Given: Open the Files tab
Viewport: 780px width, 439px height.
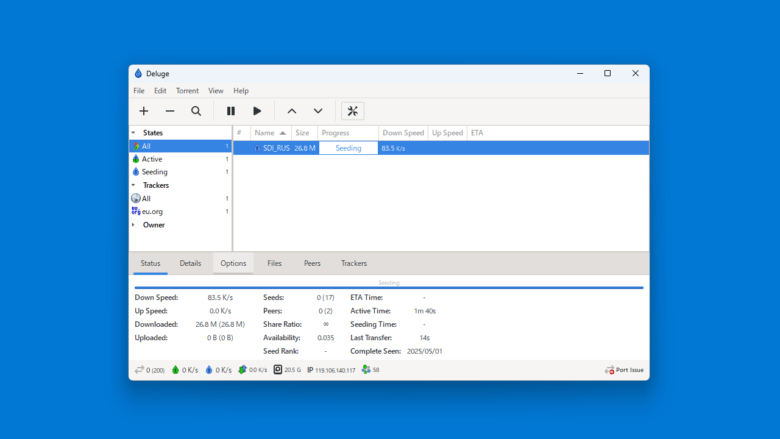Looking at the screenshot, I should pyautogui.click(x=275, y=263).
